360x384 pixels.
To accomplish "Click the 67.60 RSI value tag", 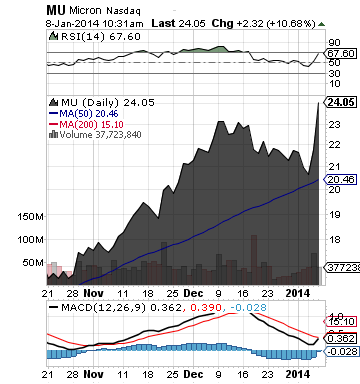I will coord(340,53).
